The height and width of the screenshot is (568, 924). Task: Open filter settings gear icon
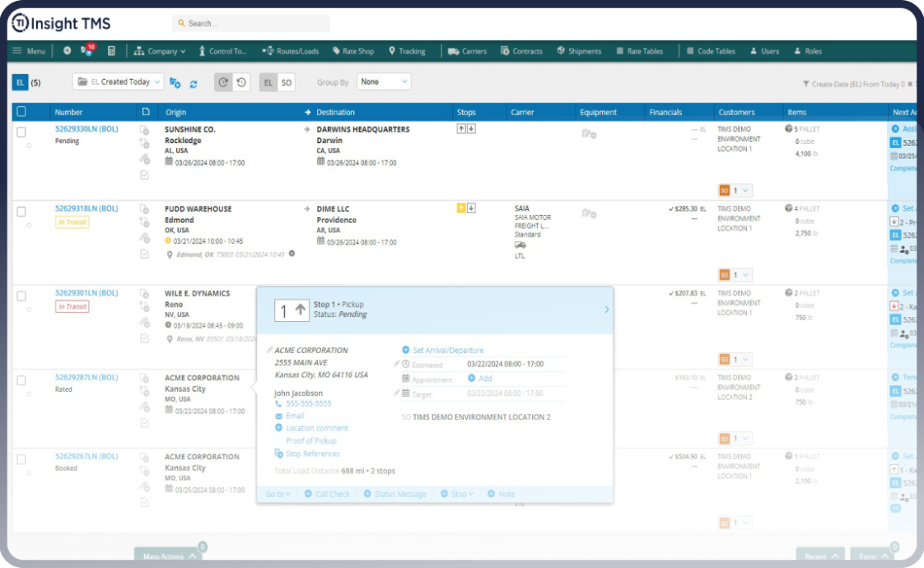175,82
